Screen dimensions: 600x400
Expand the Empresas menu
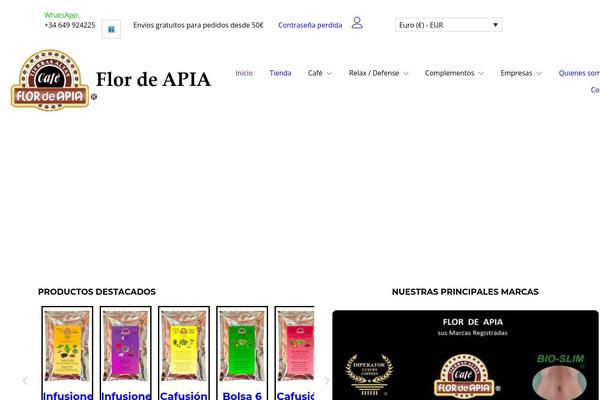pyautogui.click(x=521, y=73)
